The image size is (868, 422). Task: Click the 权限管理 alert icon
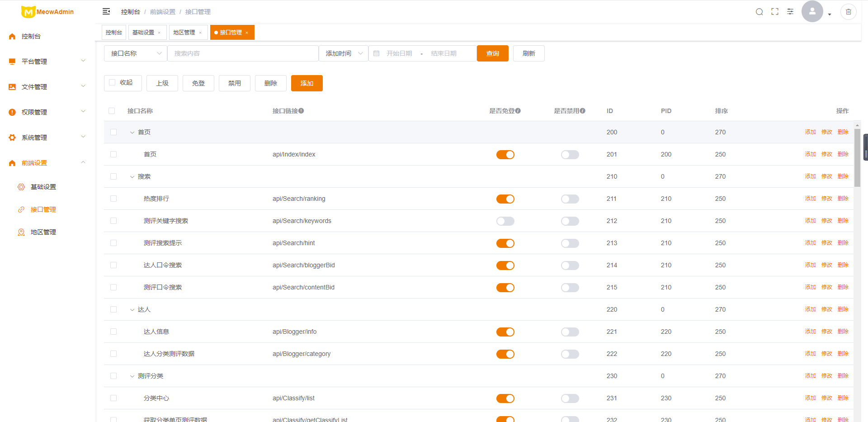point(12,112)
